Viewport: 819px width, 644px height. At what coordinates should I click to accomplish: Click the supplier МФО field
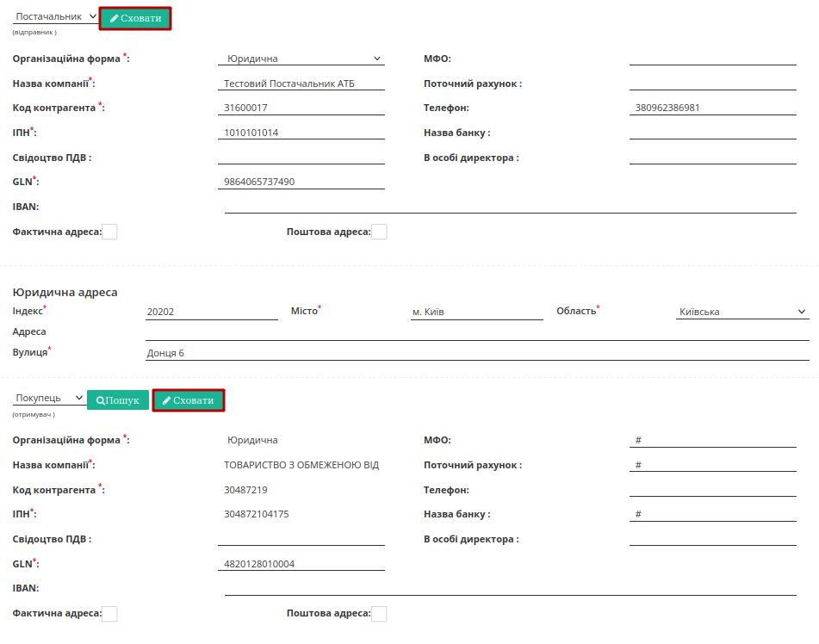pyautogui.click(x=713, y=59)
